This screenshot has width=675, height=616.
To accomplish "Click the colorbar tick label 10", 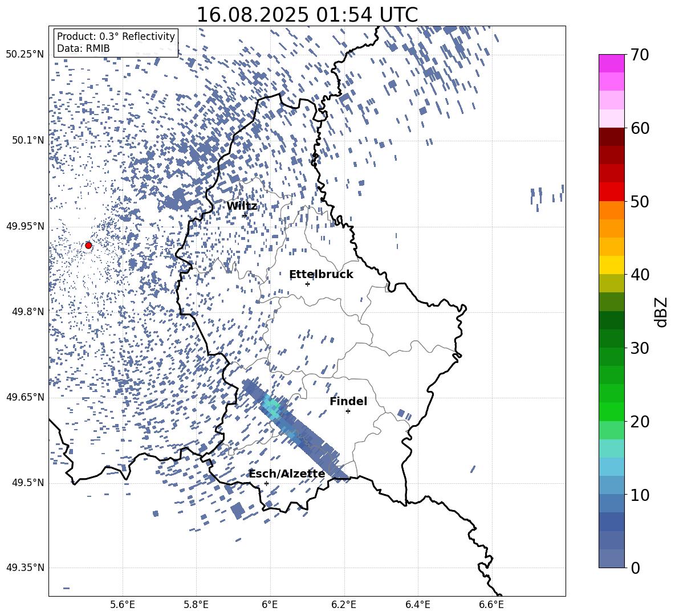I will coord(640,495).
